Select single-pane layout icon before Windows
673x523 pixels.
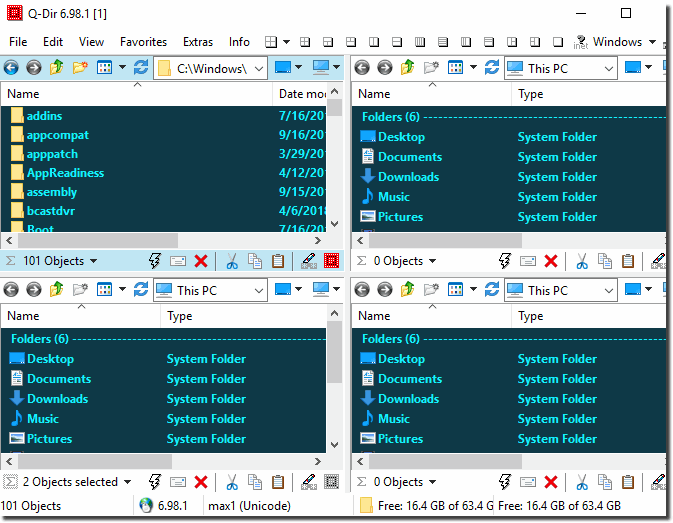click(x=558, y=42)
